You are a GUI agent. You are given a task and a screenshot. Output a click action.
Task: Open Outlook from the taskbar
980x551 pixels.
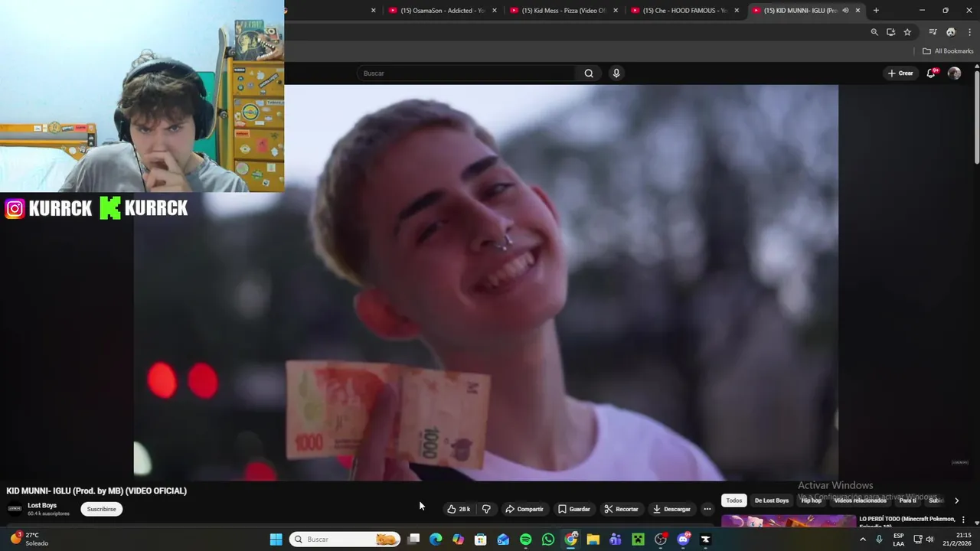(503, 540)
